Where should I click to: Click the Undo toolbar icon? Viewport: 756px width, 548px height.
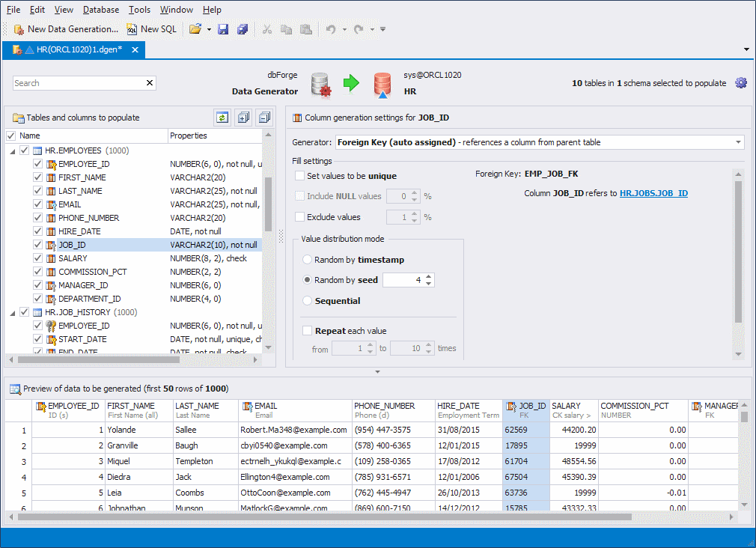(x=330, y=28)
